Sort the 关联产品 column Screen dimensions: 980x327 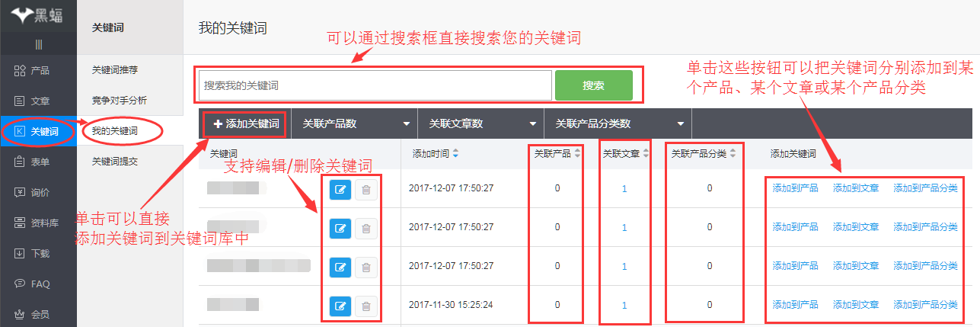point(577,153)
